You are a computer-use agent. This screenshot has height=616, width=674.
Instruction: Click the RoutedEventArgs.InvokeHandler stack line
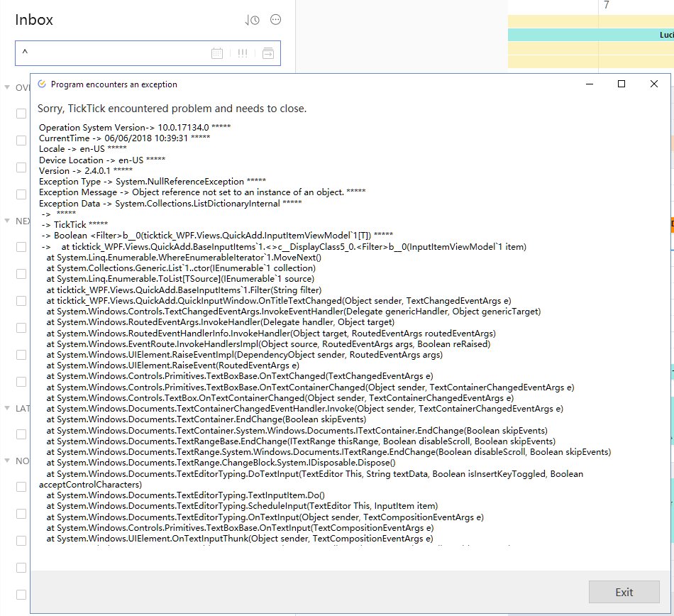click(x=221, y=322)
